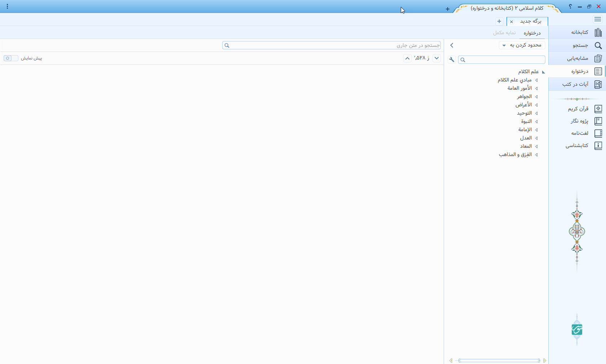
Task: Select مشابه‌یابی in the sidebar menu
Action: pos(578,58)
